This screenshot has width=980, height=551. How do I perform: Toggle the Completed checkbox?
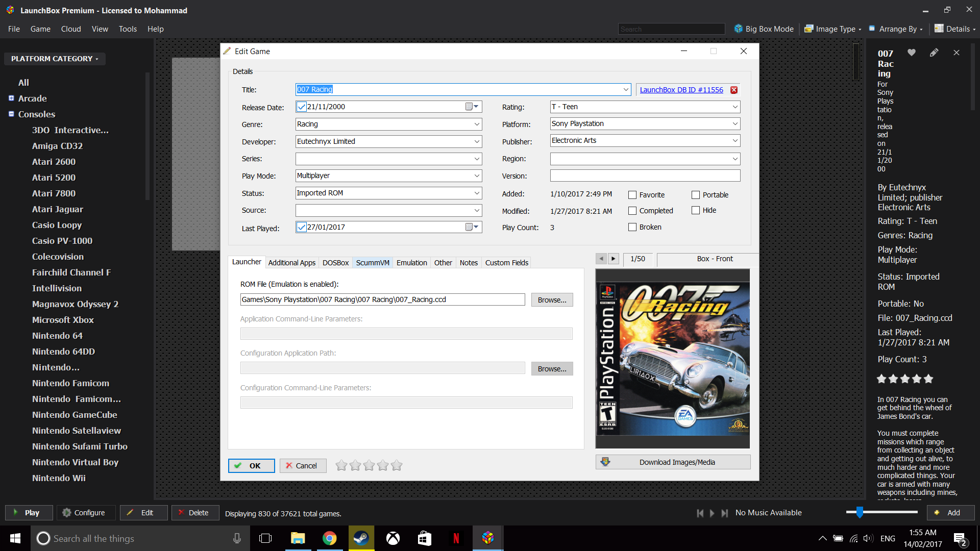tap(632, 211)
